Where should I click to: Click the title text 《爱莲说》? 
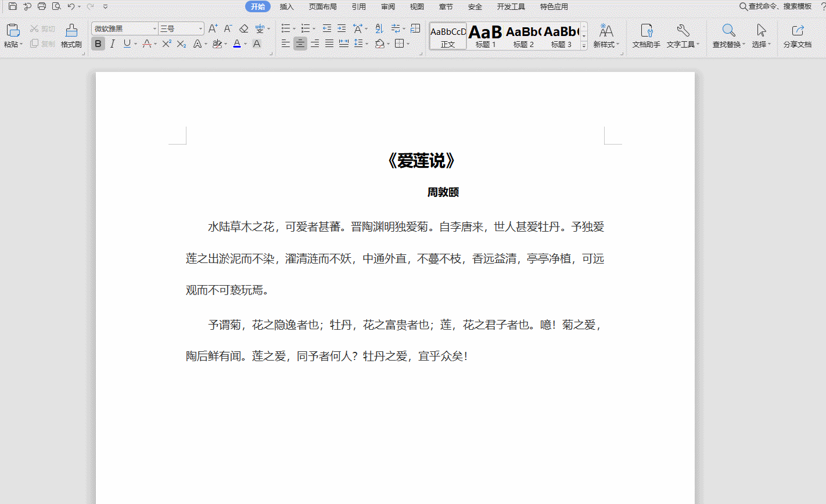pyautogui.click(x=420, y=161)
